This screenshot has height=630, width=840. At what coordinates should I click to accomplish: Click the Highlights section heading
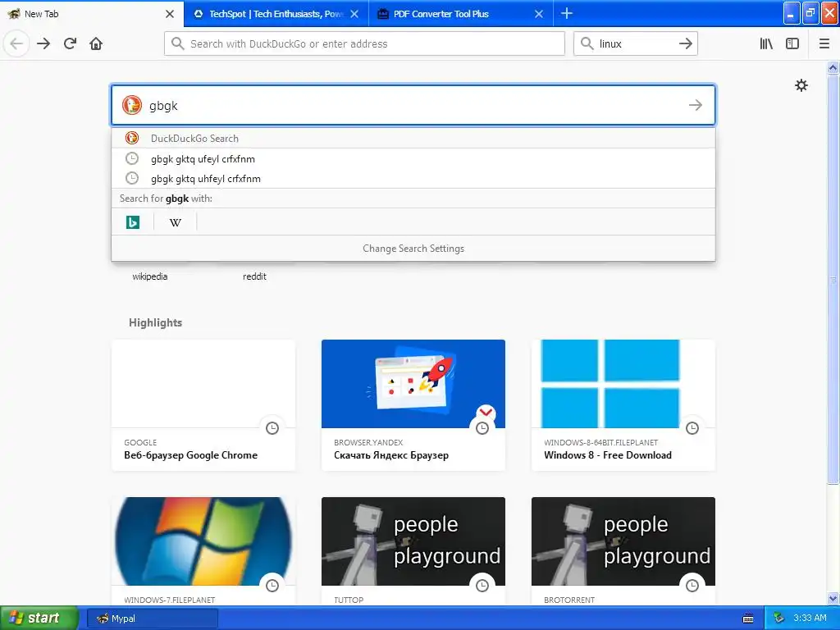coord(155,322)
